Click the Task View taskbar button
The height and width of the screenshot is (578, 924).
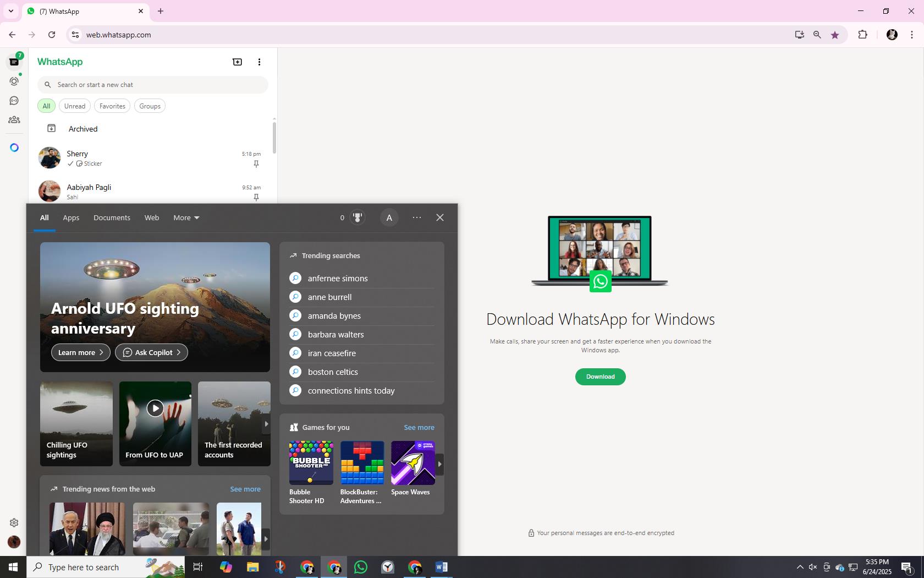tap(198, 567)
